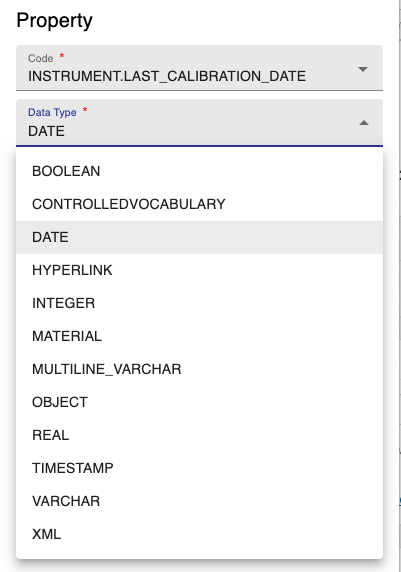Click the Data Type field showing DATE

click(x=199, y=123)
